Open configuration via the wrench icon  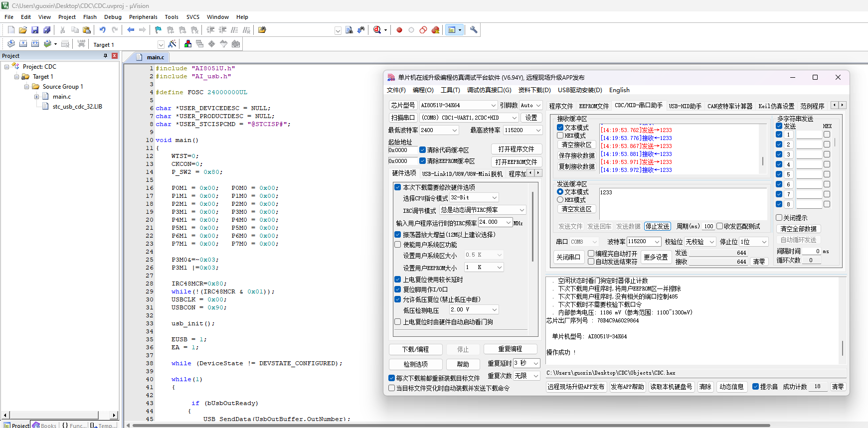point(474,30)
